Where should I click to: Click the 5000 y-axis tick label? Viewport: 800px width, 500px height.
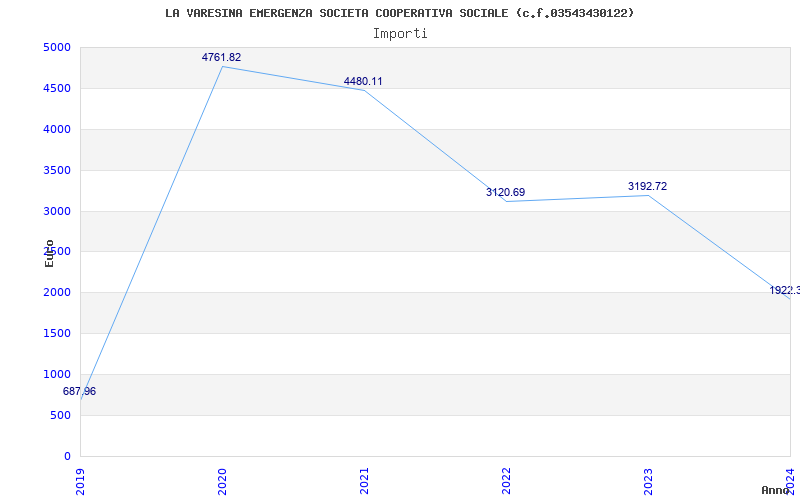click(57, 47)
